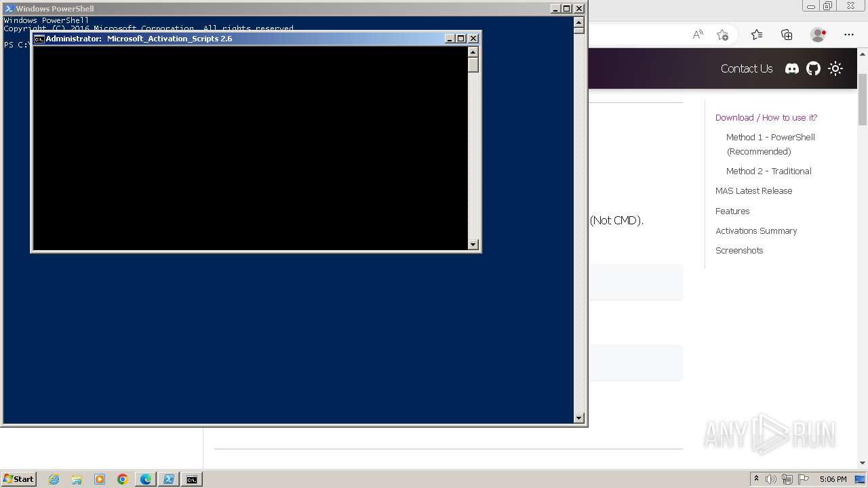Open the Windows PowerShell window system menu icon
Image resolution: width=868 pixels, height=488 pixels.
pyautogui.click(x=9, y=9)
